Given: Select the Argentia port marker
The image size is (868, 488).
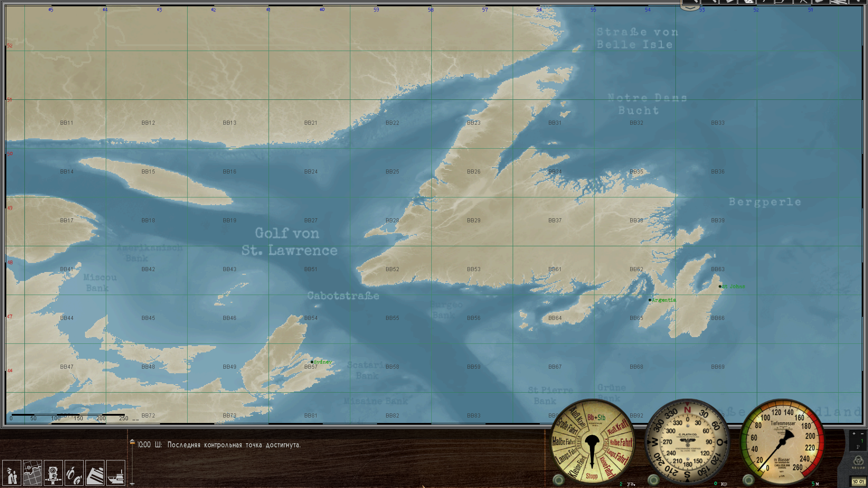Looking at the screenshot, I should [x=650, y=300].
